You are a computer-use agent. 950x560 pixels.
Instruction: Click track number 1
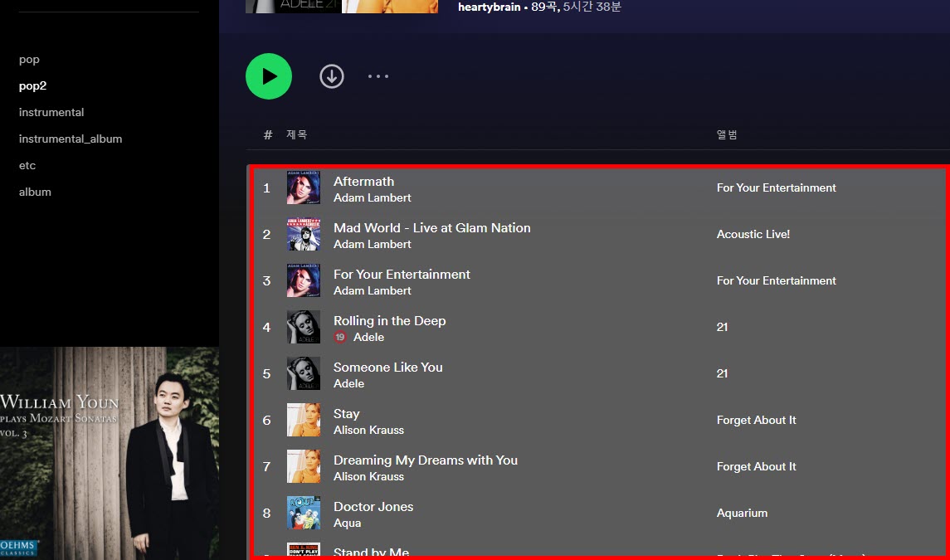(x=266, y=187)
